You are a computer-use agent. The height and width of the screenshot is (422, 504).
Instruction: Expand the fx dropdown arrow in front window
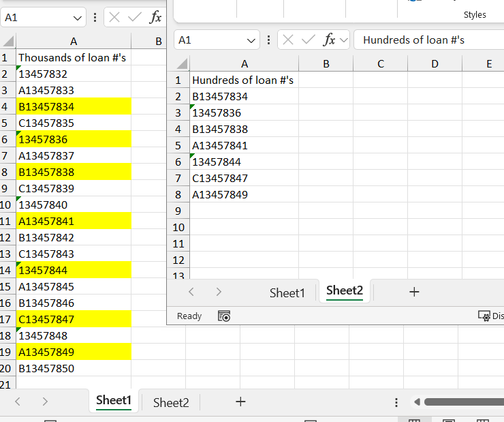point(344,40)
